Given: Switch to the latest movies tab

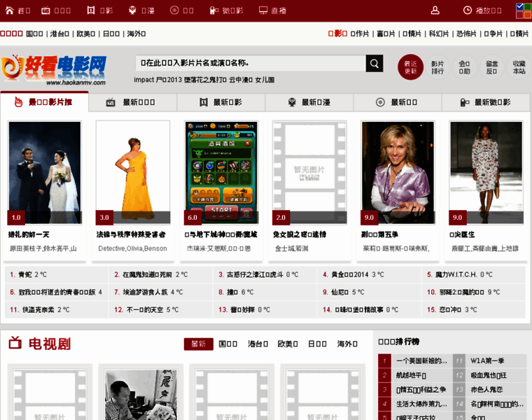Looking at the screenshot, I should [x=221, y=102].
